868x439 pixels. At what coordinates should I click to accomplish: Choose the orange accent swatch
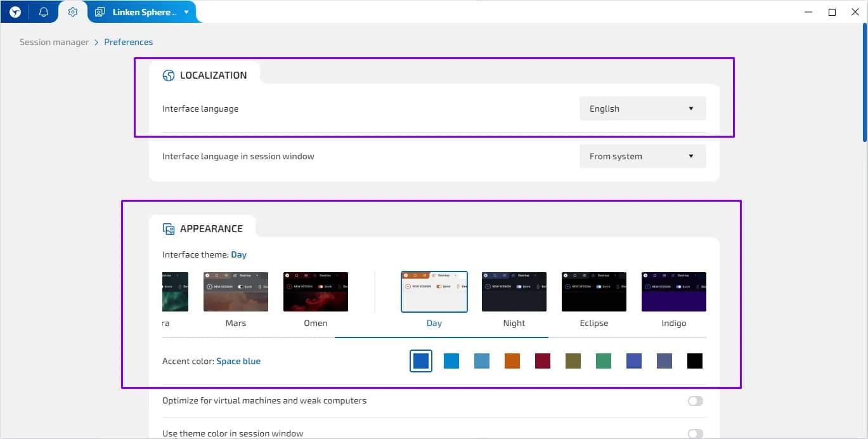pos(512,361)
